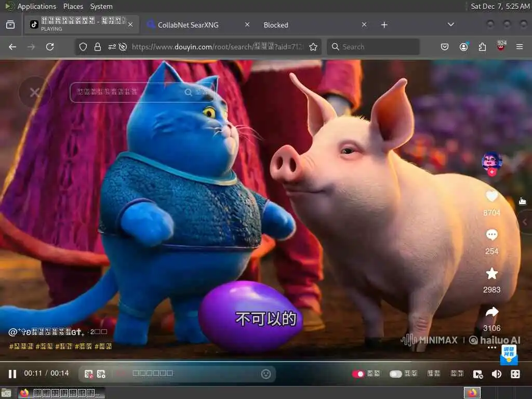Open three-dot more options on video
The height and width of the screenshot is (399, 532).
pos(491,348)
